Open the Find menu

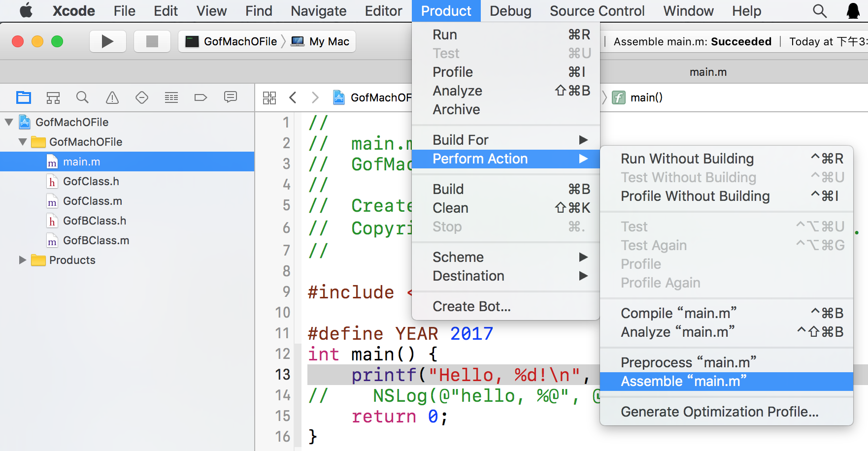click(x=259, y=11)
